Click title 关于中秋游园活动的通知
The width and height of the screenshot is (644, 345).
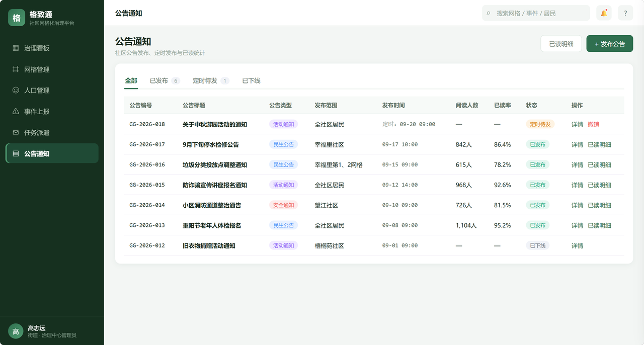(x=215, y=125)
